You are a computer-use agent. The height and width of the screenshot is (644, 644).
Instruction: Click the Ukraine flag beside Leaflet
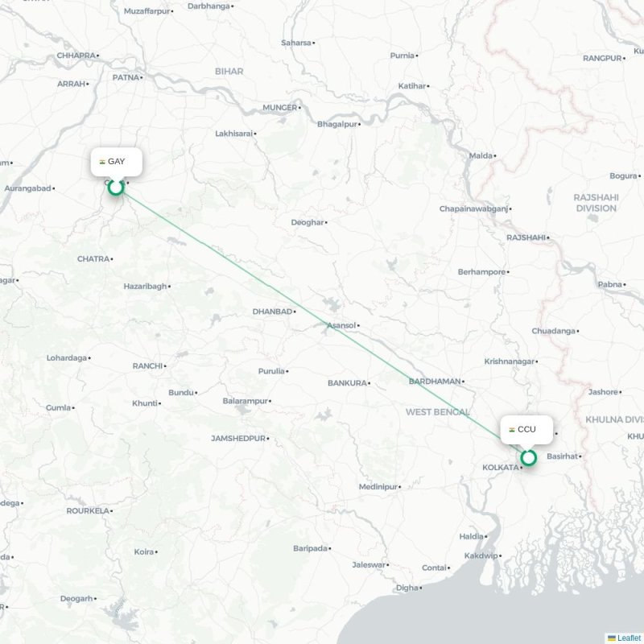(x=612, y=638)
